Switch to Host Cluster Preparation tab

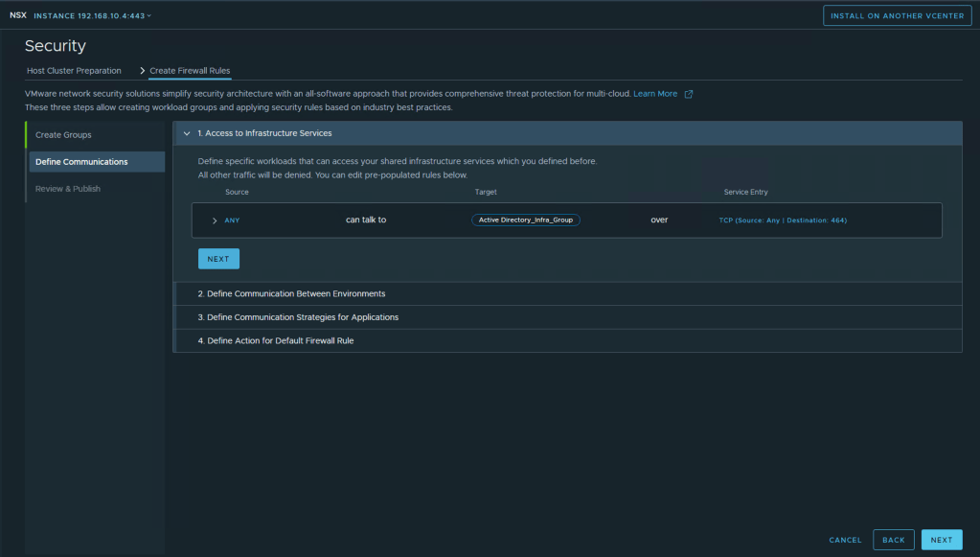click(74, 71)
